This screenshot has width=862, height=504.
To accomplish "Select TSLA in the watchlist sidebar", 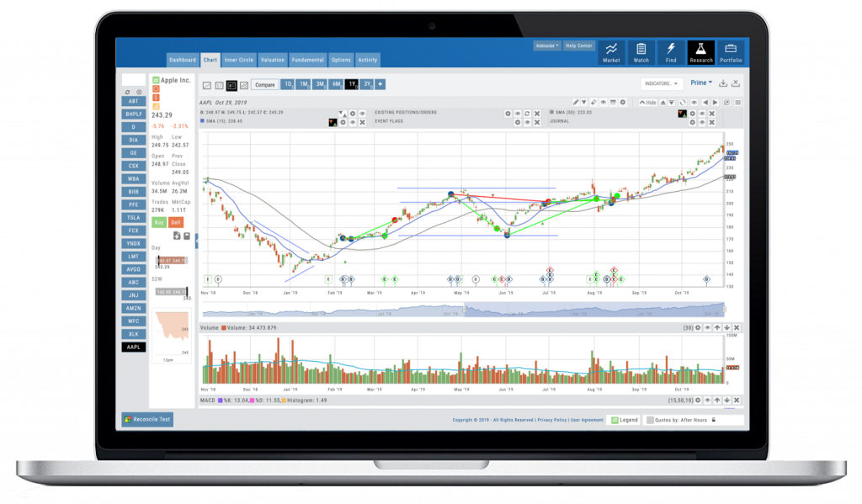I will tap(133, 217).
